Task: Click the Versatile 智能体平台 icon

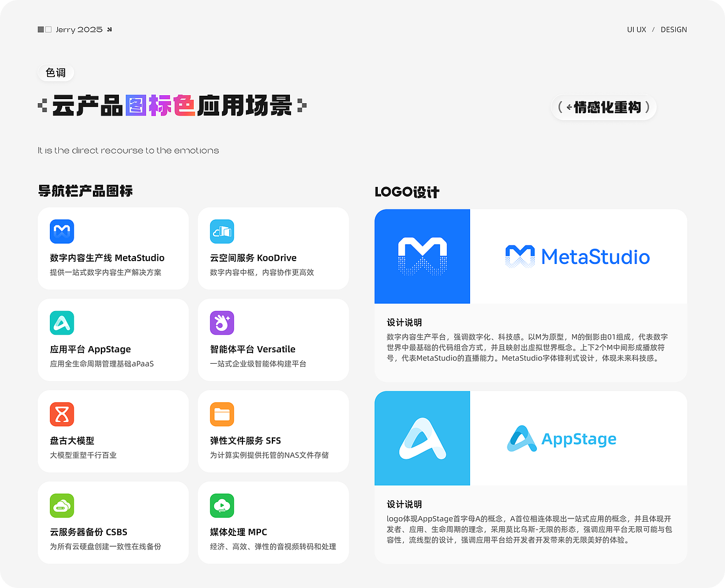Action: click(x=222, y=323)
